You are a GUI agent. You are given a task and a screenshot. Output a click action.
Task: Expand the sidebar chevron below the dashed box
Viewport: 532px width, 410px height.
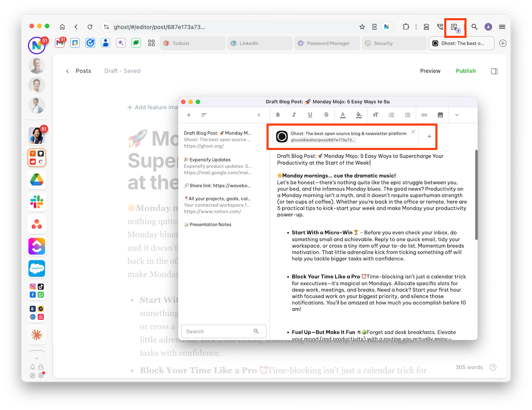click(37, 358)
